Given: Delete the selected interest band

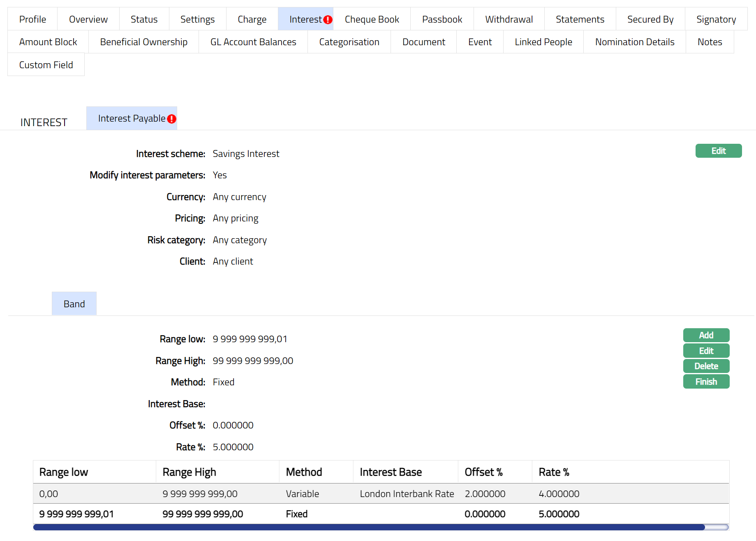Looking at the screenshot, I should coord(706,366).
